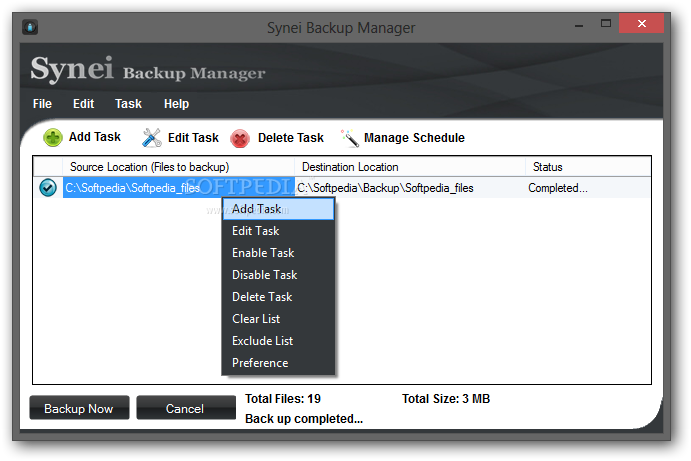
Task: Click the Manage Schedule toolbar label
Action: (x=414, y=138)
